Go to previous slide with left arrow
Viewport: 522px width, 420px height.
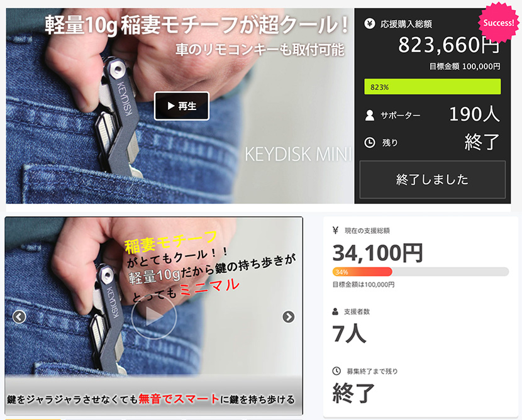pyautogui.click(x=19, y=316)
